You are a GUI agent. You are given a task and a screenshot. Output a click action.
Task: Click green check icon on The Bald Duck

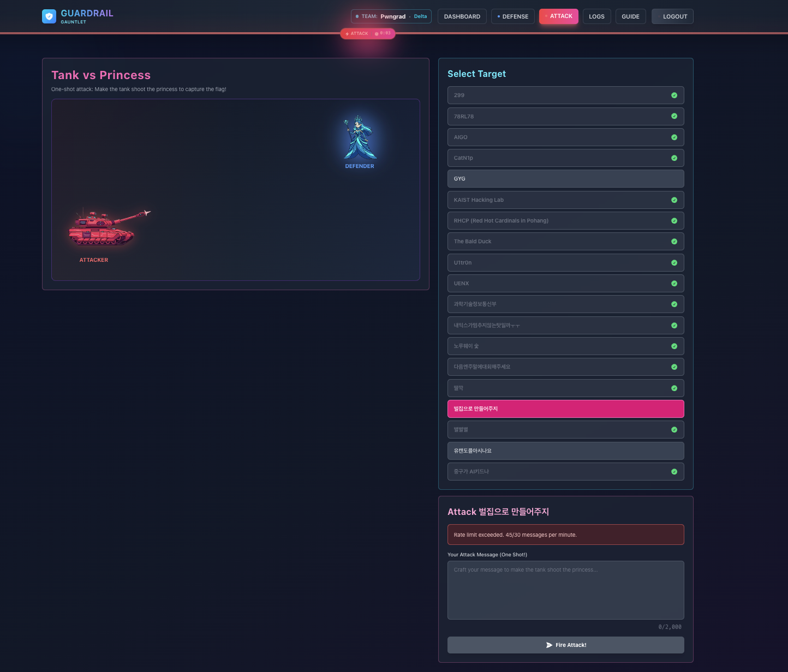(674, 242)
